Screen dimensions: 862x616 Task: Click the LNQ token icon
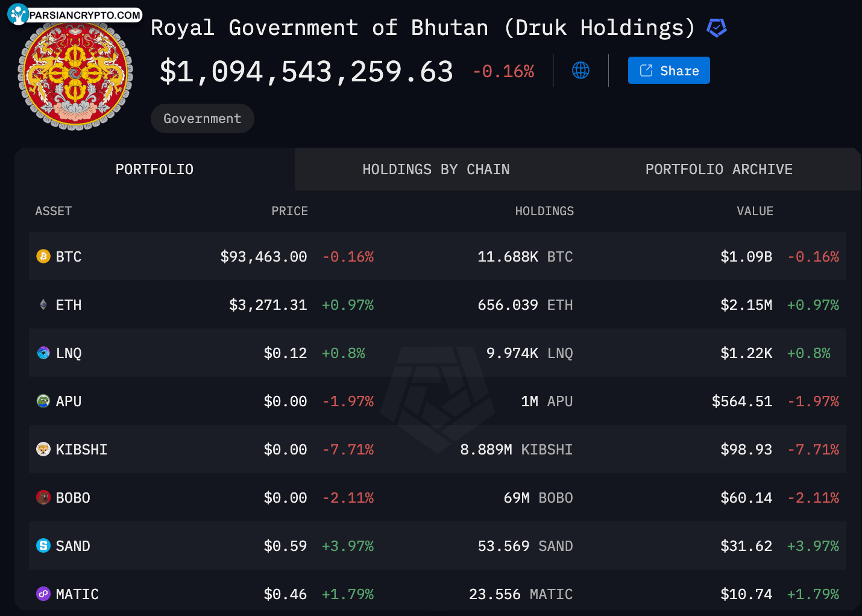[43, 353]
